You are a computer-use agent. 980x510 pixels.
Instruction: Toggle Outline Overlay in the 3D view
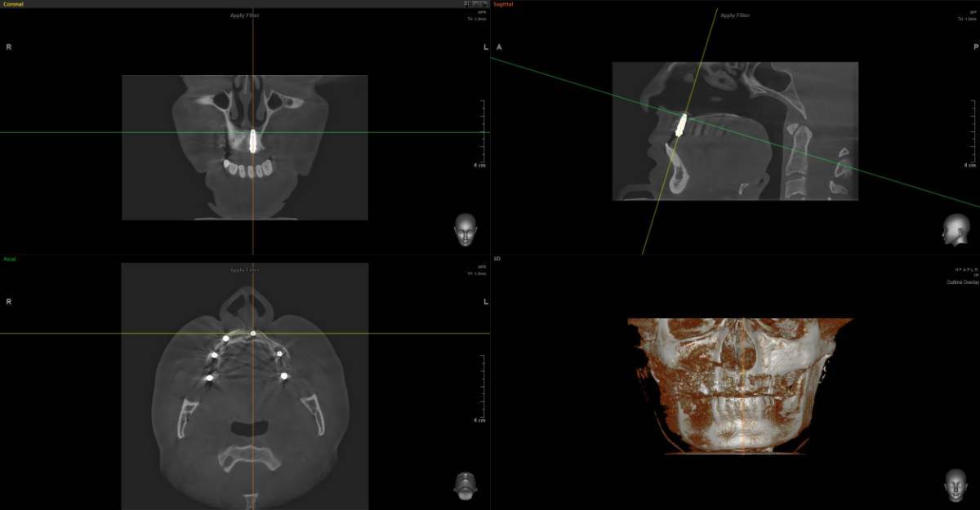point(963,282)
